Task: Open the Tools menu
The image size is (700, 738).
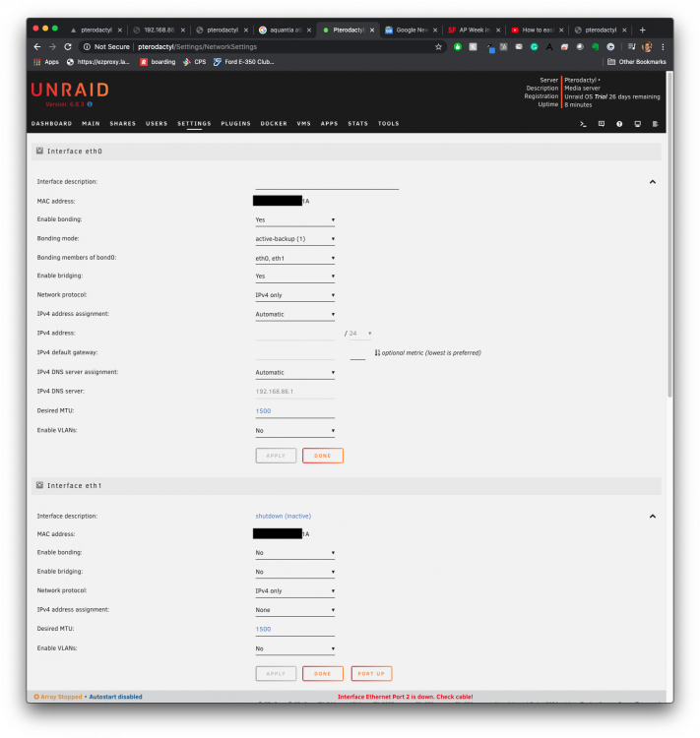Action: pos(389,124)
